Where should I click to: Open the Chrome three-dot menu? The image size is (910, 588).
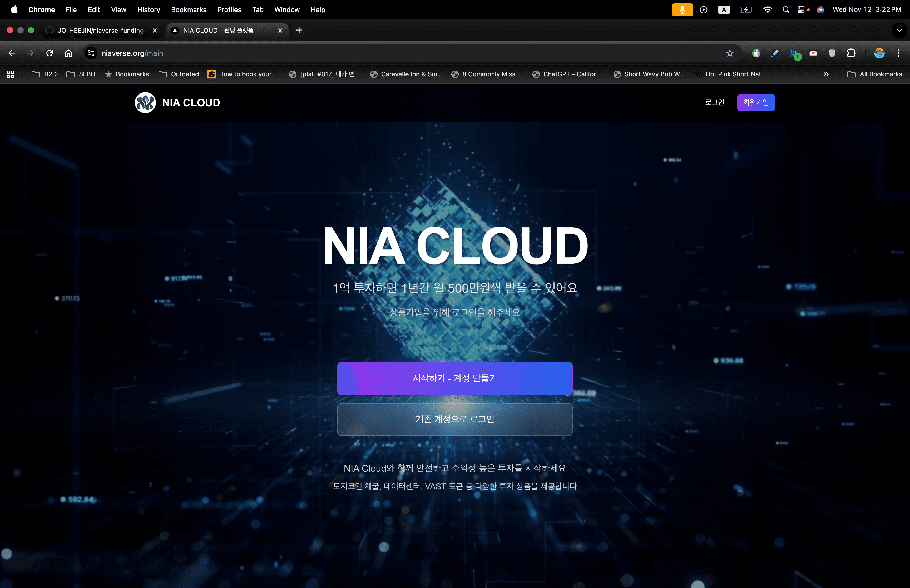pyautogui.click(x=899, y=53)
